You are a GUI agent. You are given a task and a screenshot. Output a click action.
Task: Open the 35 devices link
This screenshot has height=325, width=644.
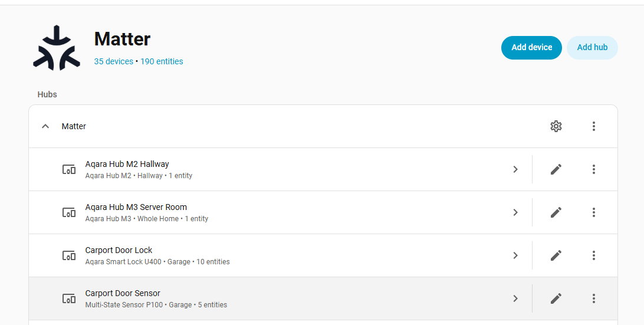coord(114,61)
